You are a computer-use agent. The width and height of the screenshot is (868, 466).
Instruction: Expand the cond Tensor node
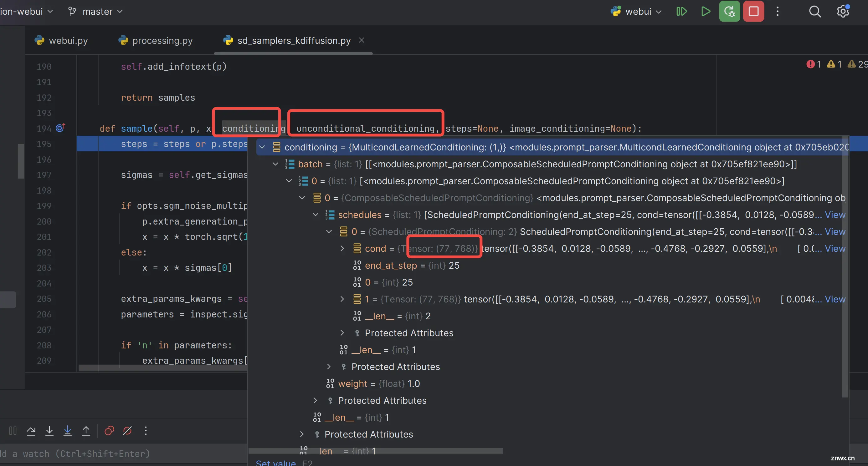[x=342, y=249]
